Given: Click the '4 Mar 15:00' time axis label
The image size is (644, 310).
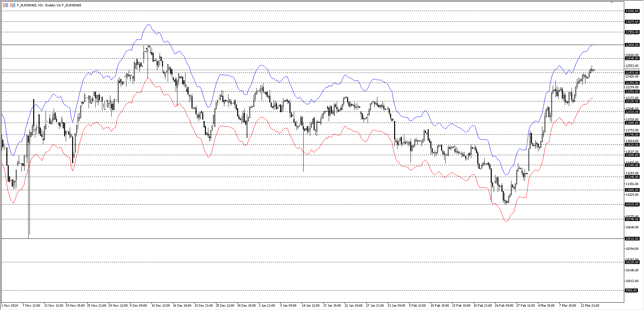Looking at the screenshot, I should pyautogui.click(x=546, y=306).
